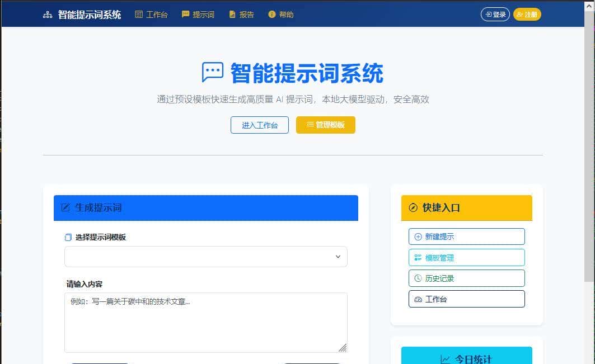Click the pencil icon on 生成提示词 header

point(65,207)
